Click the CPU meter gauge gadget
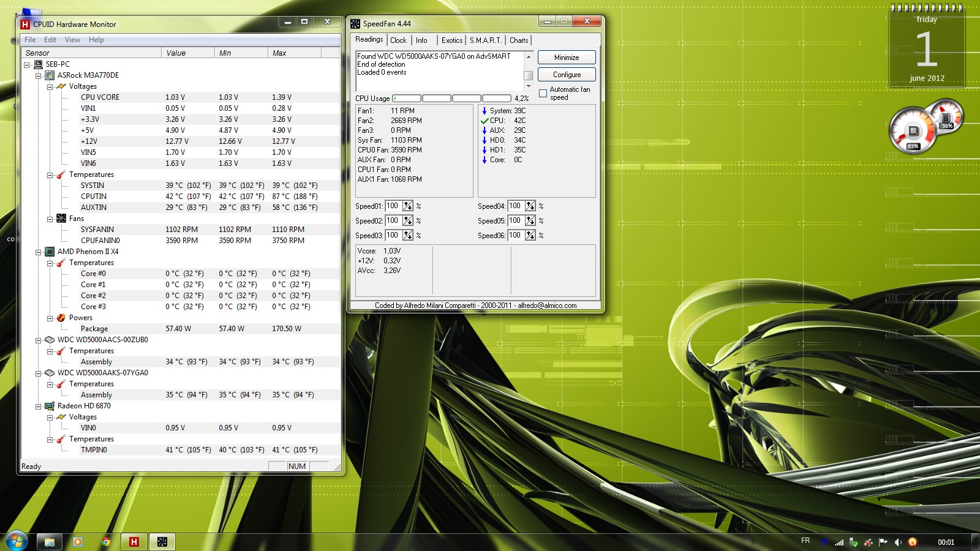Screen dimensions: 980x551 (x=913, y=130)
